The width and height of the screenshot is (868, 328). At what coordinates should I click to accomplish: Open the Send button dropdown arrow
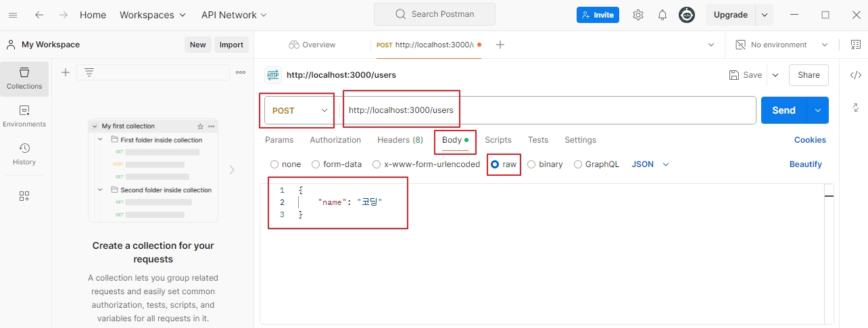[818, 110]
